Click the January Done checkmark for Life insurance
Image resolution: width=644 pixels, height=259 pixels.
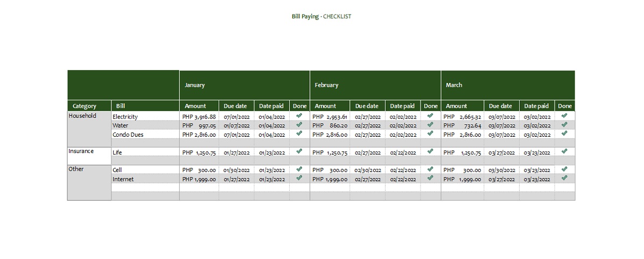[x=299, y=151]
